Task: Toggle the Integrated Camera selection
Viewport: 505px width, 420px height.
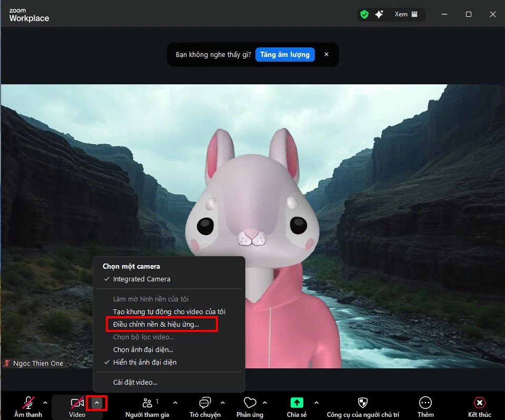Action: click(x=141, y=279)
